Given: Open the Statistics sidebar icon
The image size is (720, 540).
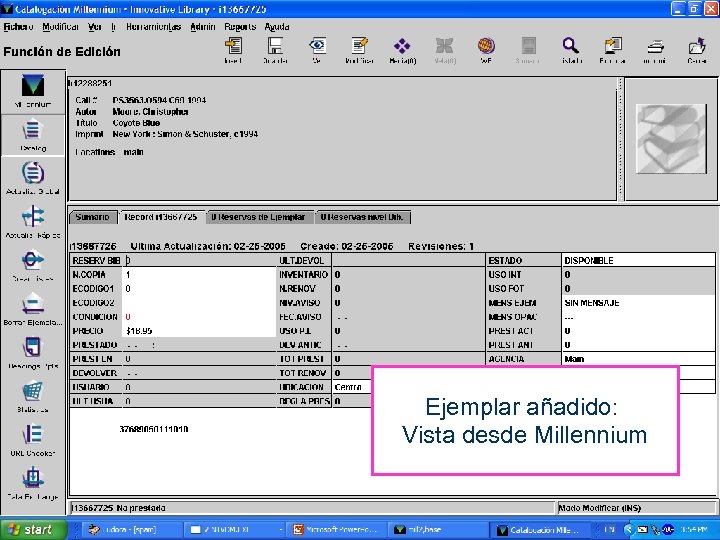Looking at the screenshot, I should tap(33, 397).
